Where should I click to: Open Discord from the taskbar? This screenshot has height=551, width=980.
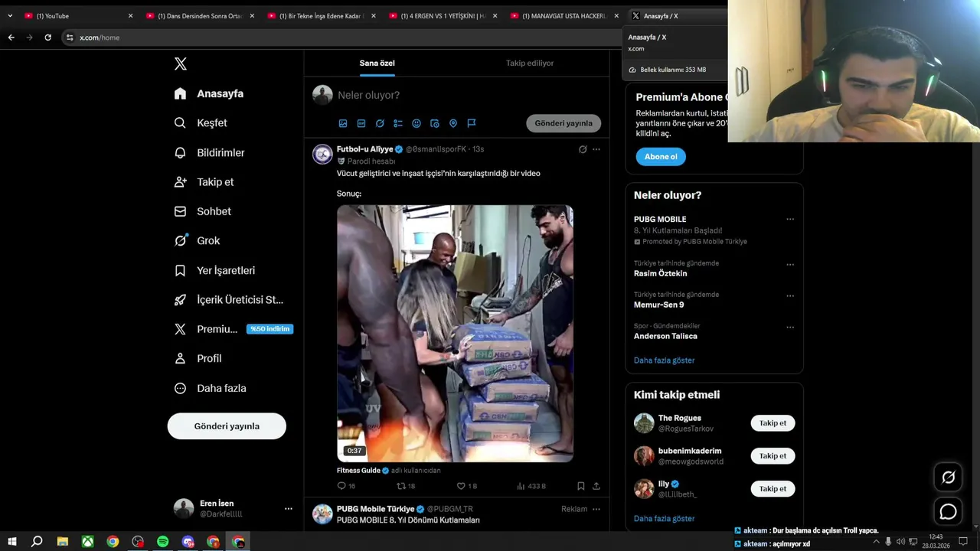click(x=188, y=542)
